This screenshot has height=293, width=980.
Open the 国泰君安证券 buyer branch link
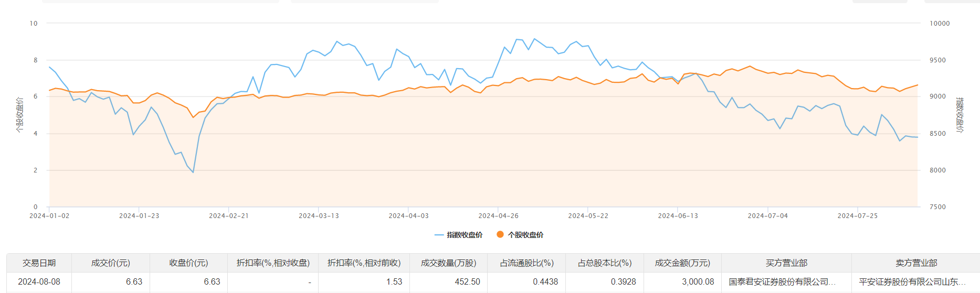782,281
